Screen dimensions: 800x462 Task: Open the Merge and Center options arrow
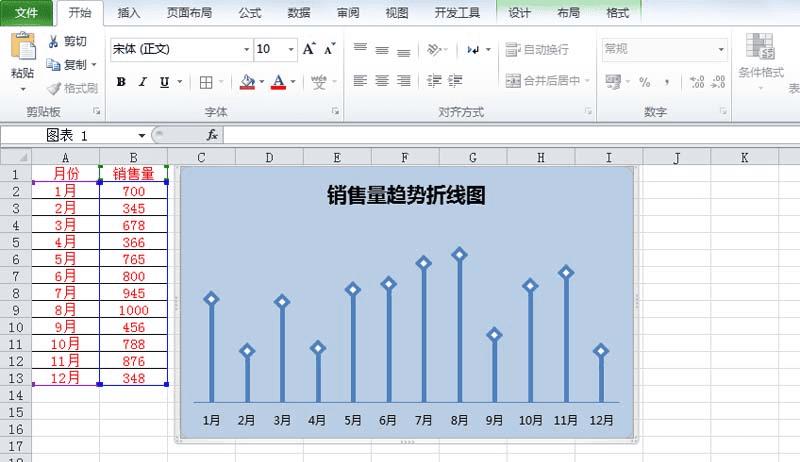click(x=587, y=81)
